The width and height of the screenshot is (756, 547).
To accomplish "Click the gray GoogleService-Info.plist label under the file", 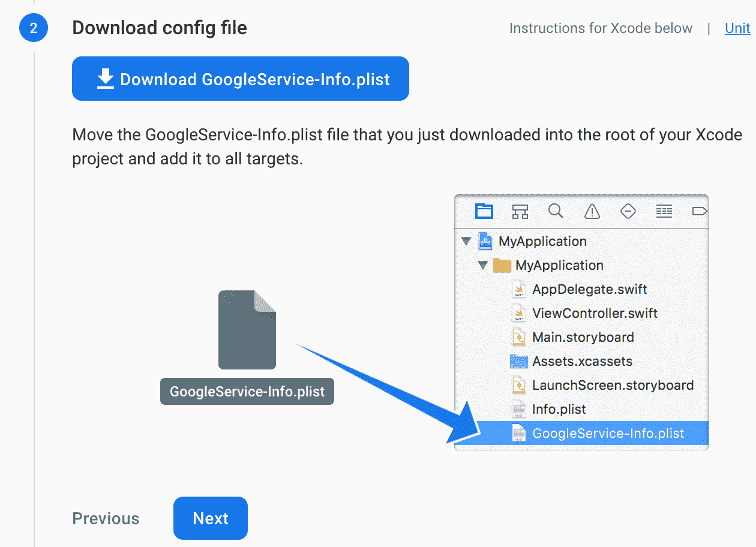I will click(247, 392).
